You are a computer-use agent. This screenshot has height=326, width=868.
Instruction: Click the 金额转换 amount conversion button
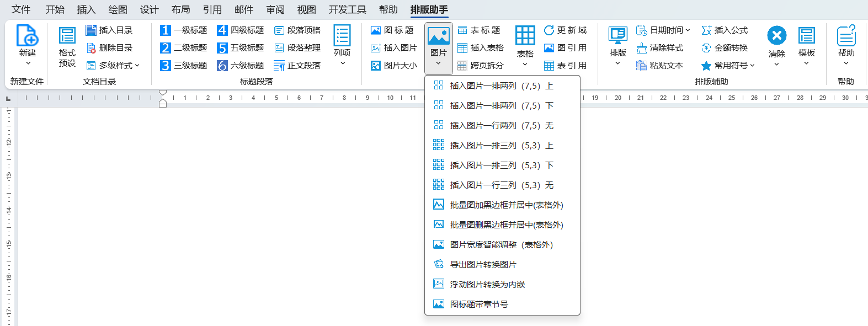pyautogui.click(x=725, y=48)
